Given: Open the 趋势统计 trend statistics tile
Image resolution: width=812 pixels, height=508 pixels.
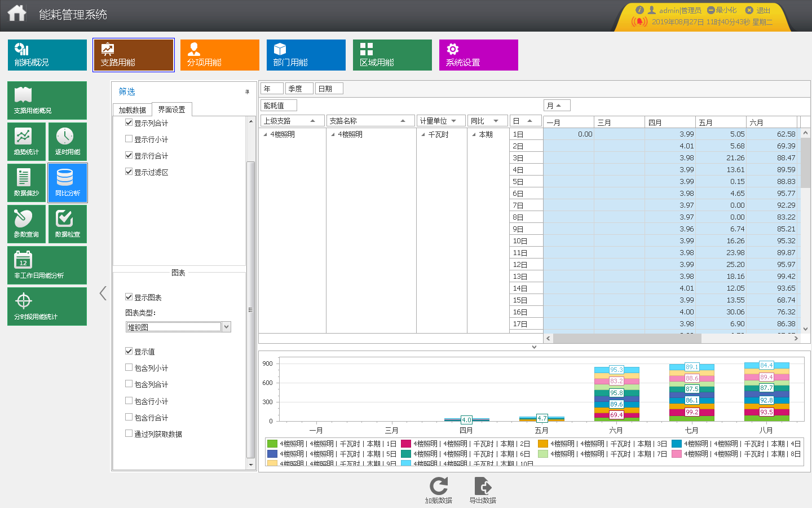Looking at the screenshot, I should [27, 142].
